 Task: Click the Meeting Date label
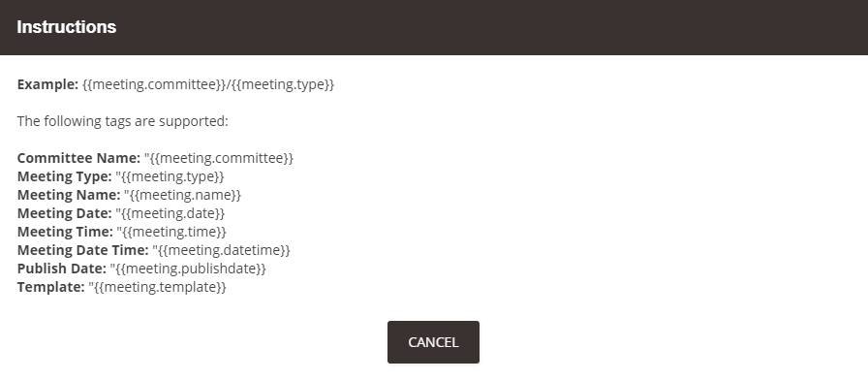tap(64, 213)
